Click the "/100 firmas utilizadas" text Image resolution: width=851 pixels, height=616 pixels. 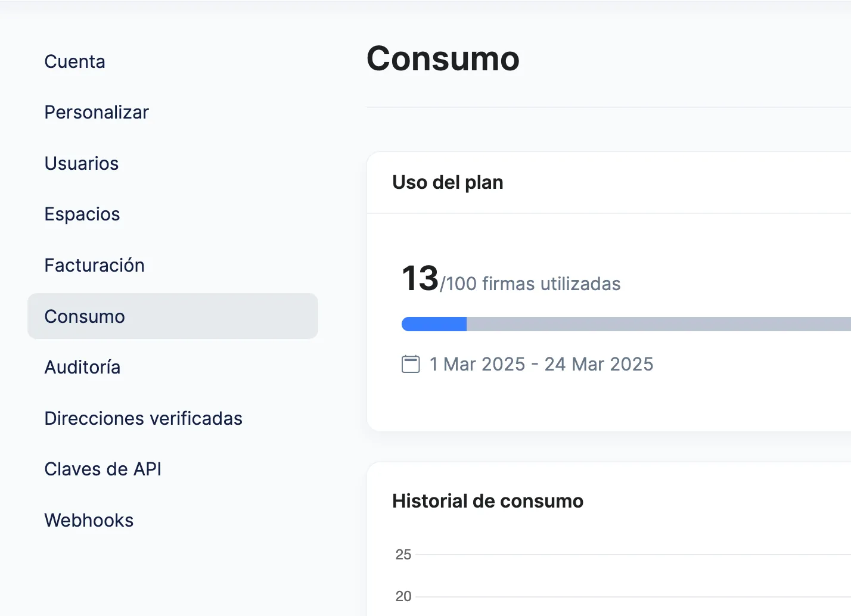(x=531, y=284)
